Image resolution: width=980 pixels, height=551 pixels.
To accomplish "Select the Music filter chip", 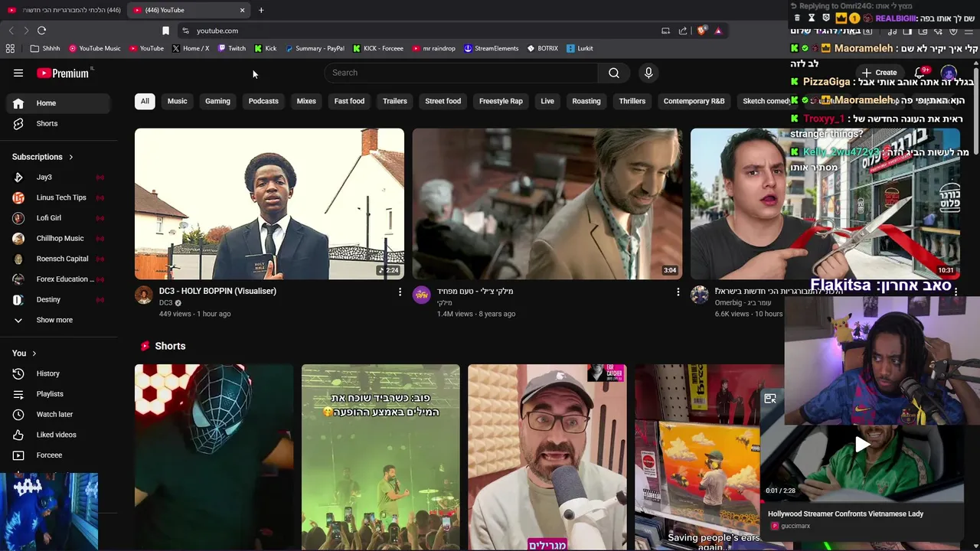I will (177, 101).
